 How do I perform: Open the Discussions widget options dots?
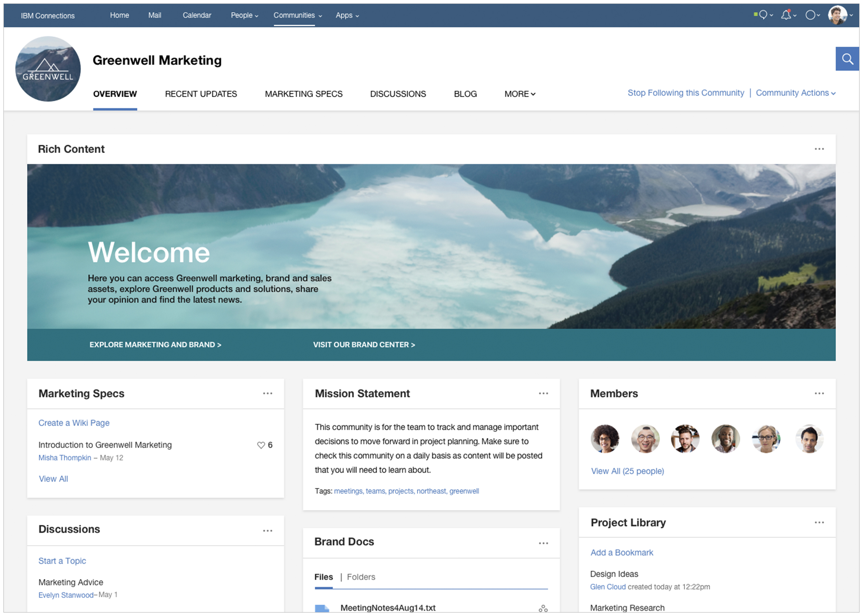pos(267,531)
